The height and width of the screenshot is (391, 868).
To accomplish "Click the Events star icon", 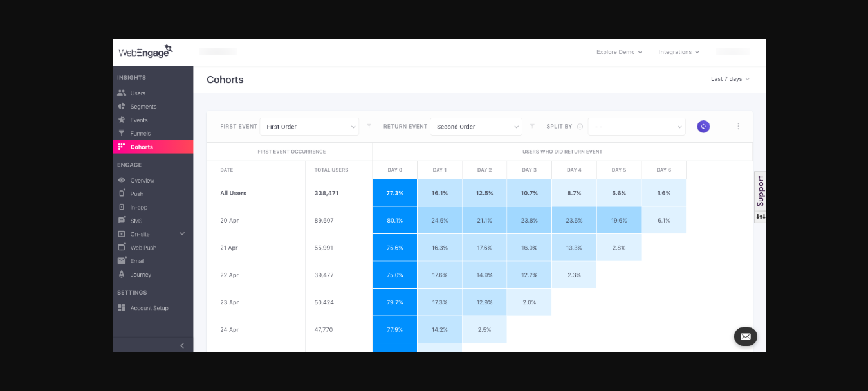I will [122, 120].
